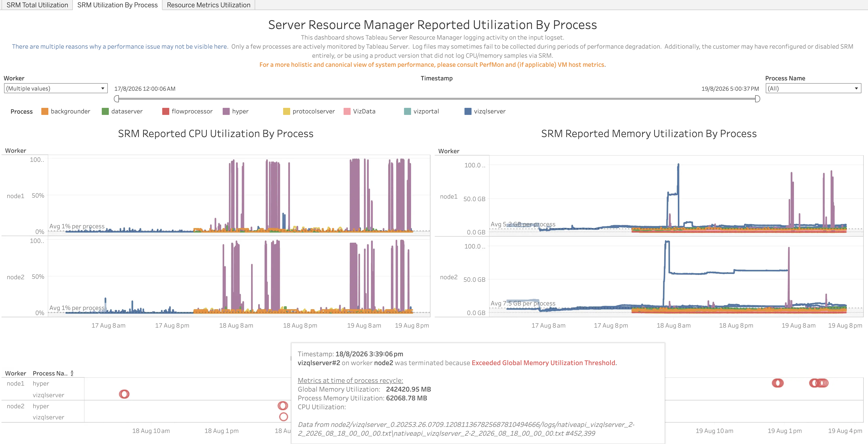
Task: Sort the Process Name column with the sort icon
Action: click(x=72, y=373)
